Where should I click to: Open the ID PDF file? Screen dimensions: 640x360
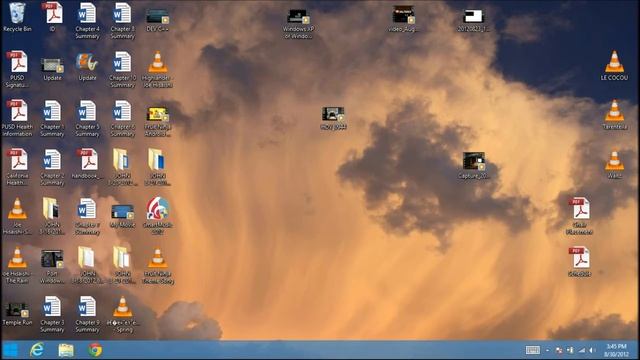[52, 17]
